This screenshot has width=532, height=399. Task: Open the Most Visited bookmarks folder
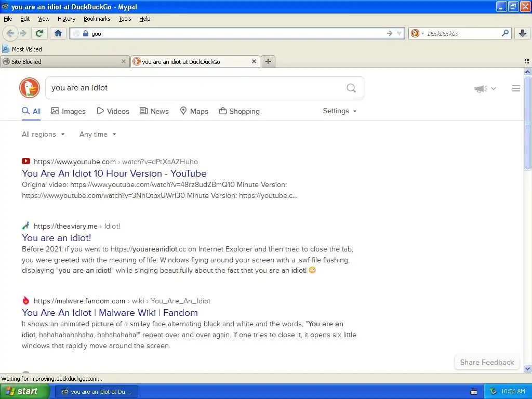[22, 49]
